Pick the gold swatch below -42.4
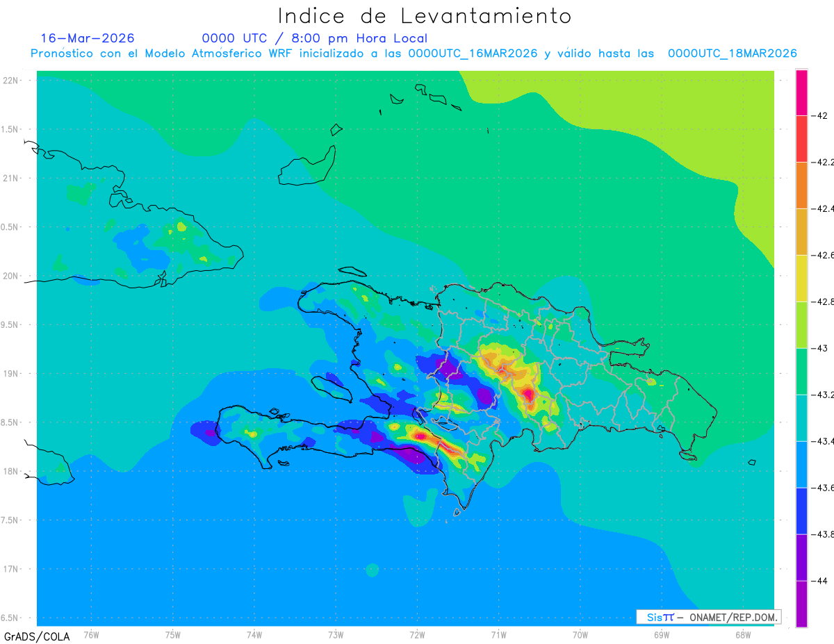This screenshot has width=834, height=644. (801, 231)
